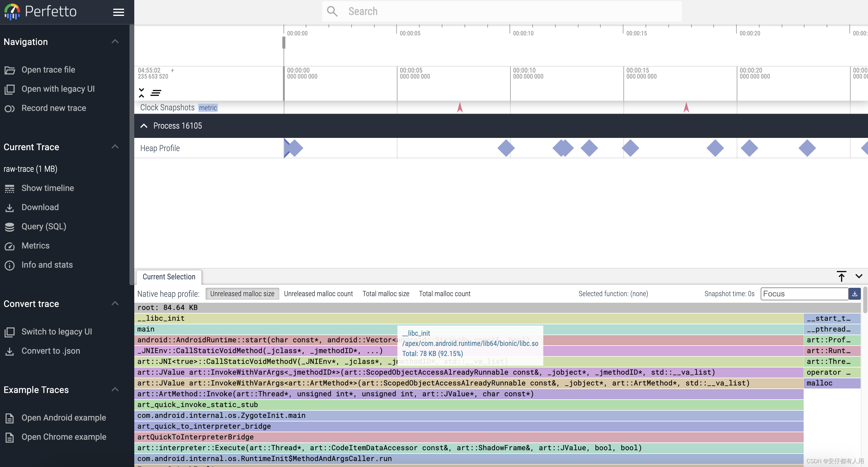The height and width of the screenshot is (467, 868).
Task: Select heap profile diamond just before 00:00:10
Action: 506,148
